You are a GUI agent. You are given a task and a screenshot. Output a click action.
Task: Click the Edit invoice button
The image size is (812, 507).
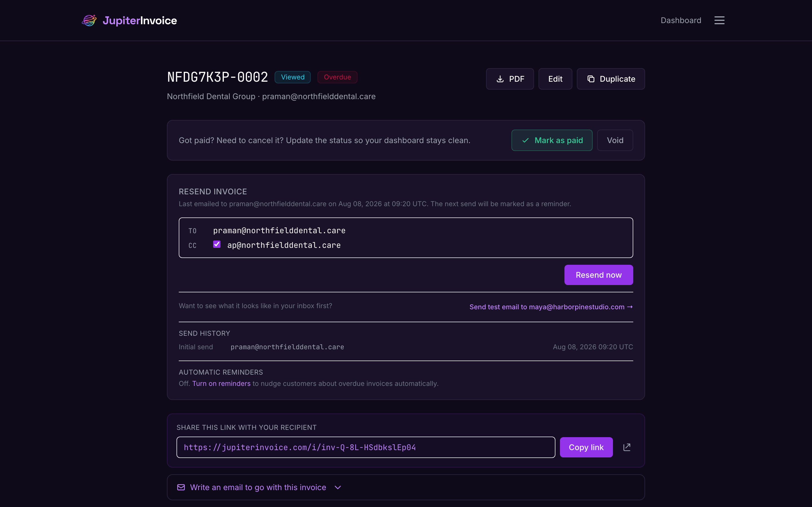[x=555, y=79]
